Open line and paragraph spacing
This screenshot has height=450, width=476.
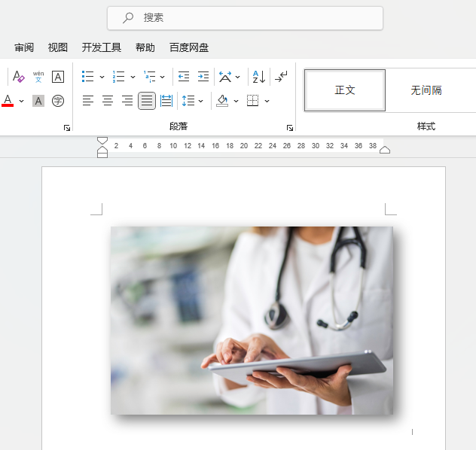[x=188, y=101]
